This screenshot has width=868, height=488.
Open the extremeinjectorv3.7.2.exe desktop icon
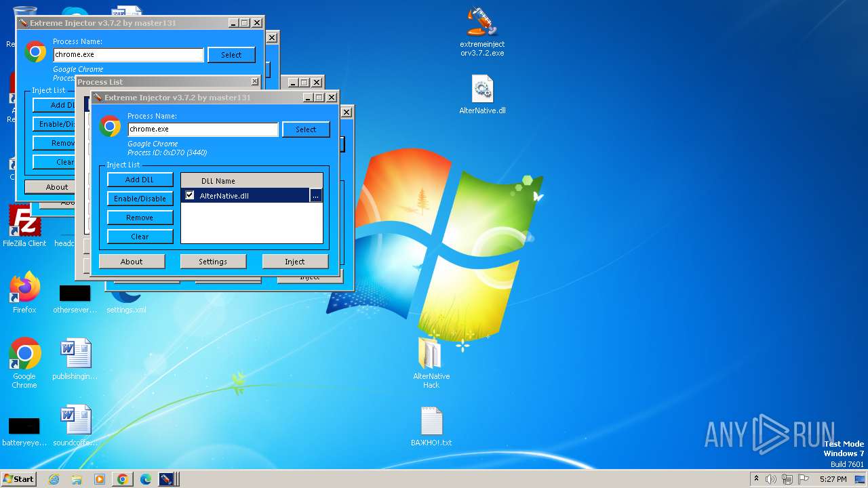[x=482, y=32]
